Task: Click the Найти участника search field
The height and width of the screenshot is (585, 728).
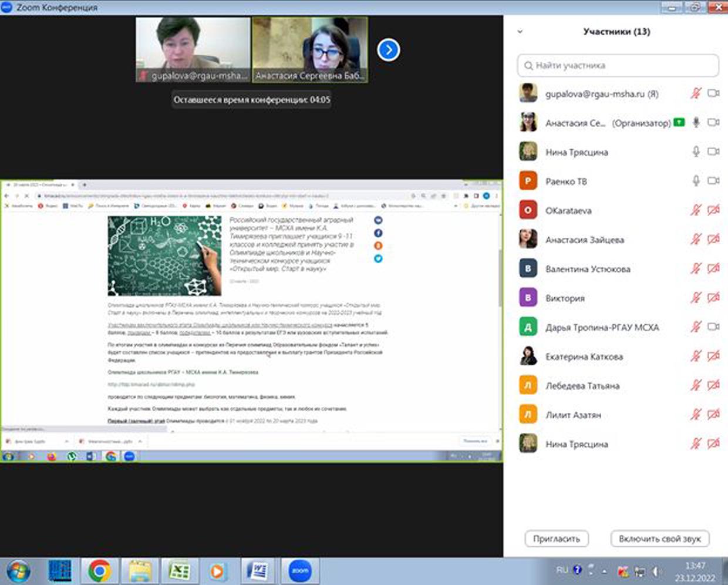Action: tap(618, 65)
